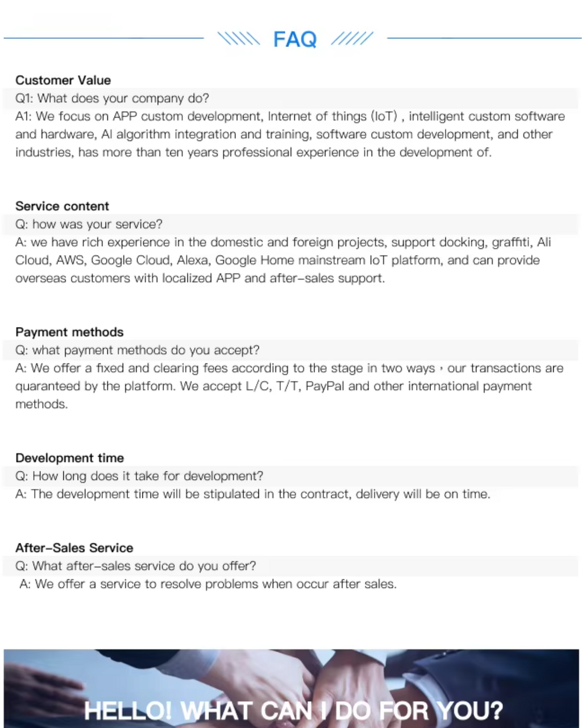The height and width of the screenshot is (728, 582).
Task: Click 'HELLO! WHAT CAN I DO FOR YOU?' text
Action: [x=293, y=711]
